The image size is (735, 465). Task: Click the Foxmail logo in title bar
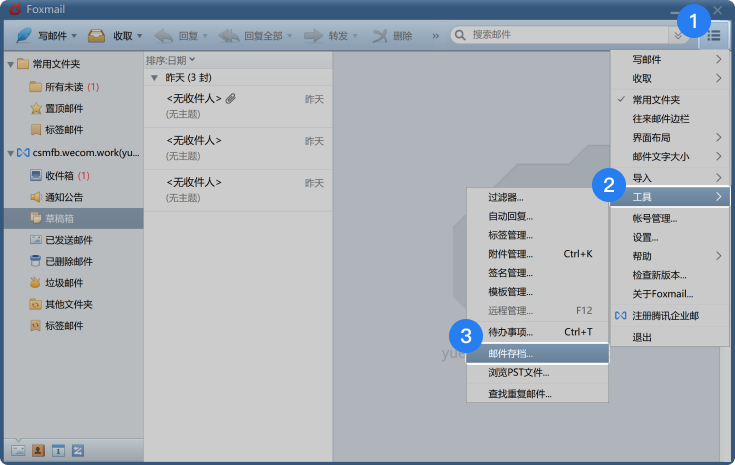(15, 9)
